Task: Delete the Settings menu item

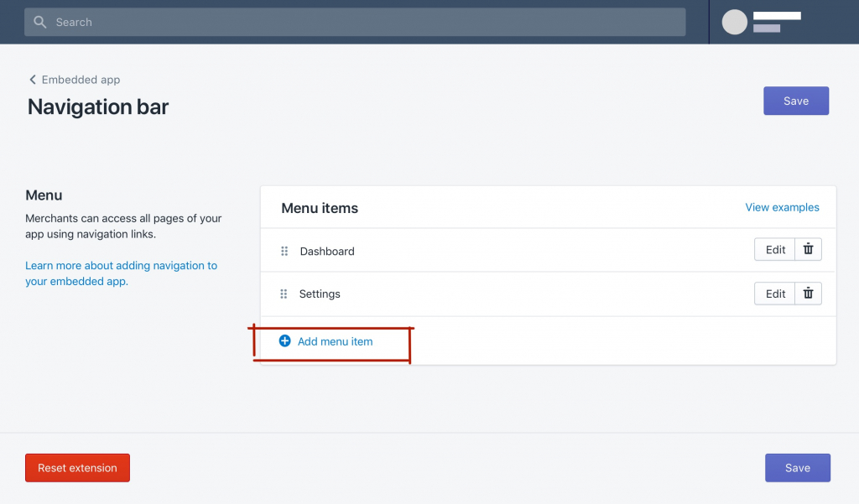Action: [x=808, y=294]
